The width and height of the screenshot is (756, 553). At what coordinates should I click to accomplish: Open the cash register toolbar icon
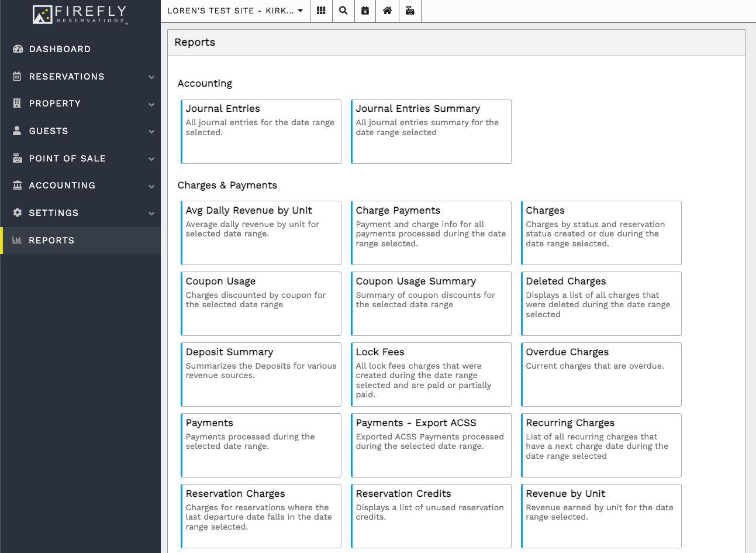(410, 11)
